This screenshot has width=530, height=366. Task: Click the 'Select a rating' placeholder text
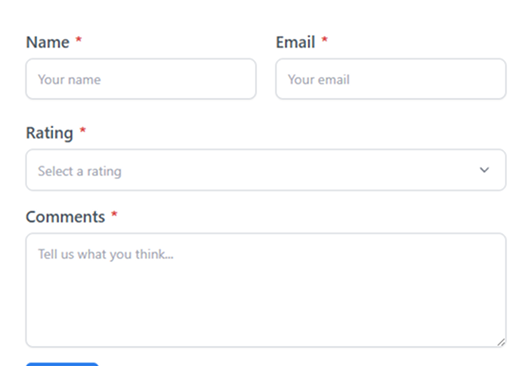pyautogui.click(x=79, y=171)
